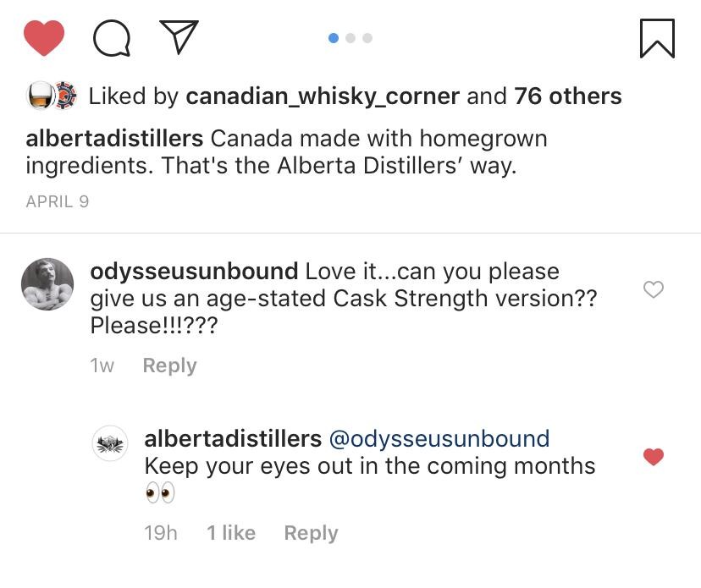This screenshot has height=588, width=701.
Task: Like odysseusunbound's comment with the heart outline
Action: [654, 289]
